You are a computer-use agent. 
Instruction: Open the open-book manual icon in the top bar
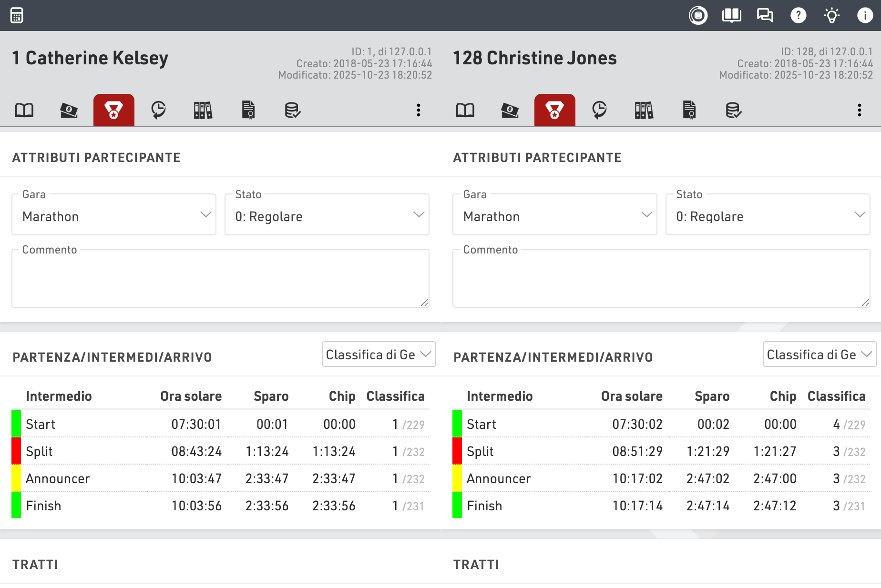point(731,15)
